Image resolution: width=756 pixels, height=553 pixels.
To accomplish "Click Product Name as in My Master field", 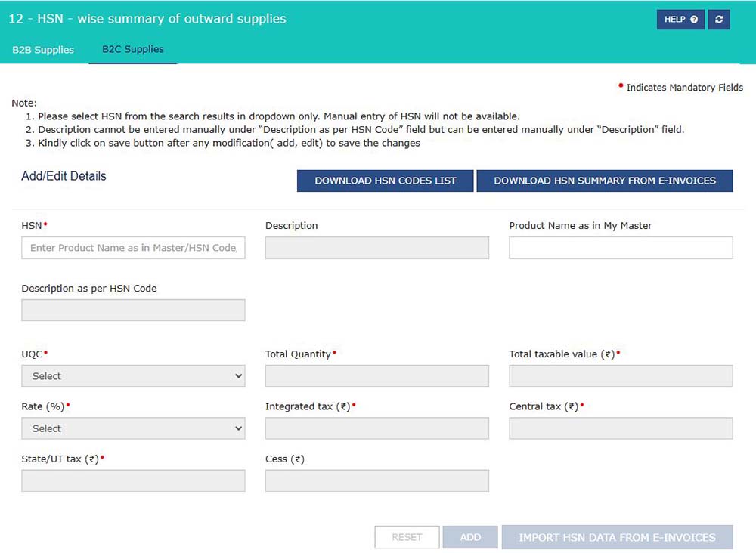I will (621, 248).
